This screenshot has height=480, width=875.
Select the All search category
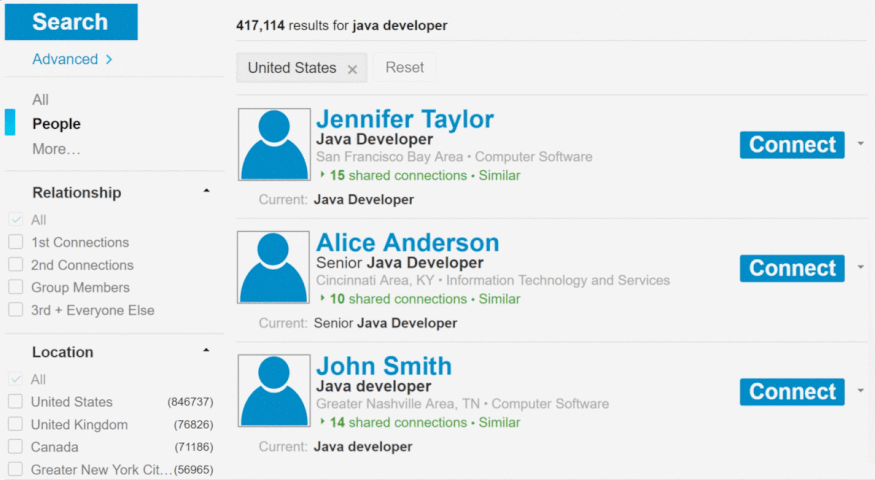click(x=40, y=99)
